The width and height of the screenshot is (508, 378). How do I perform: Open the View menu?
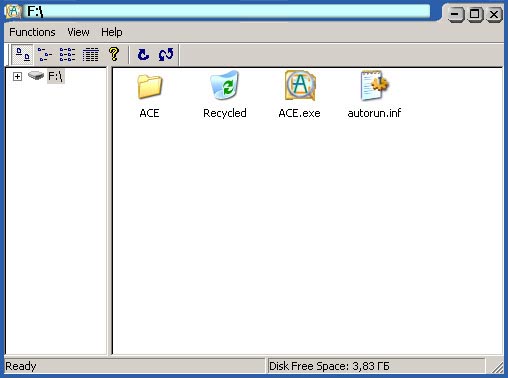[78, 32]
